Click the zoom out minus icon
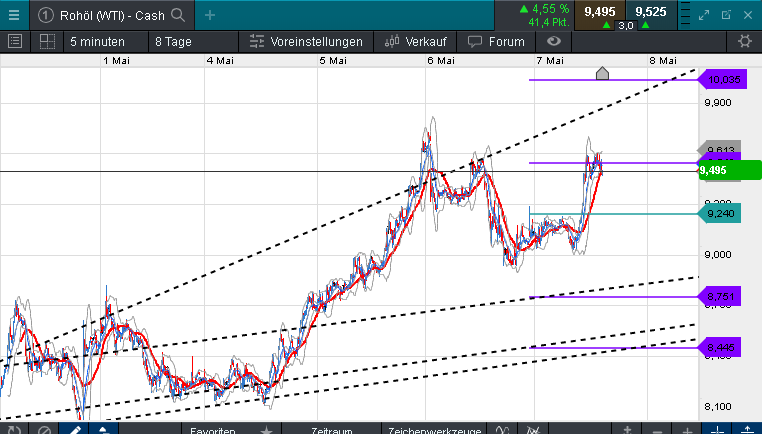This screenshot has width=762, height=434. click(657, 430)
